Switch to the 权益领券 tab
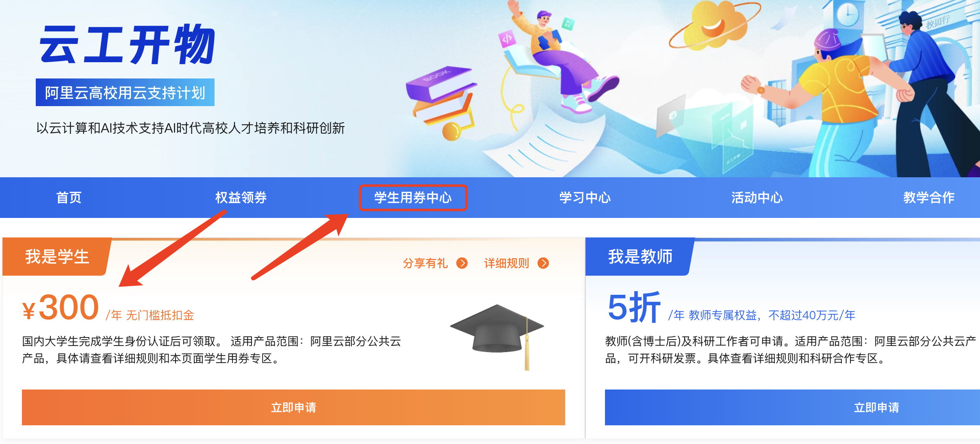 pyautogui.click(x=241, y=198)
